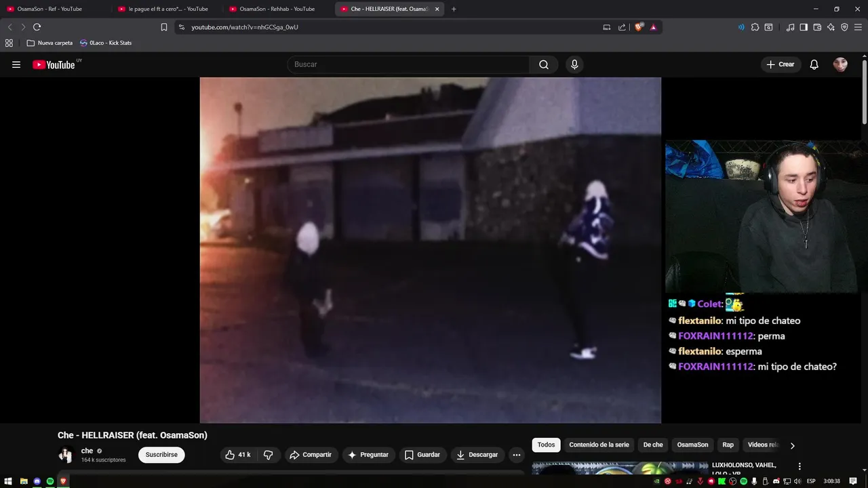Open browser extensions puzzle icon
The height and width of the screenshot is (488, 868).
click(755, 27)
